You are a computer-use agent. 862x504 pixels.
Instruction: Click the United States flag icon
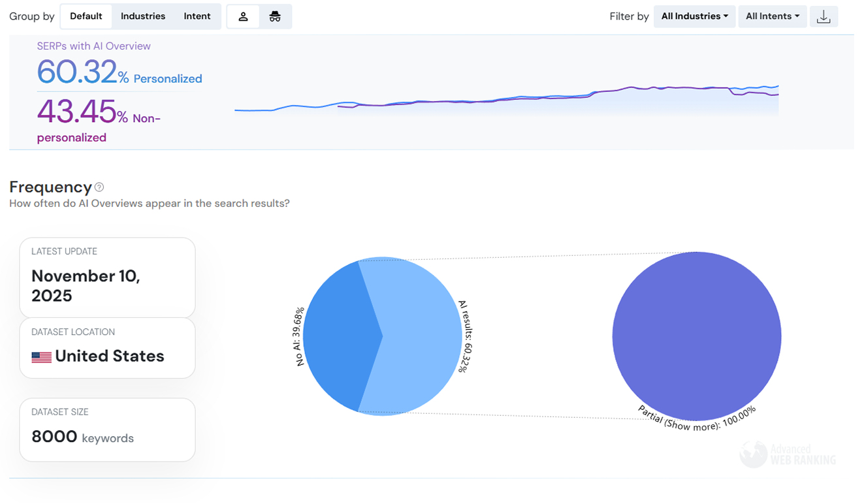click(x=42, y=357)
